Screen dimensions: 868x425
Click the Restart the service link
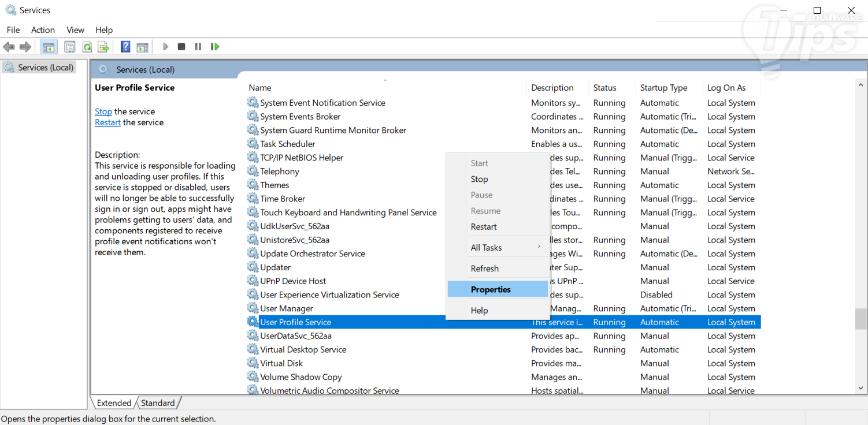107,122
